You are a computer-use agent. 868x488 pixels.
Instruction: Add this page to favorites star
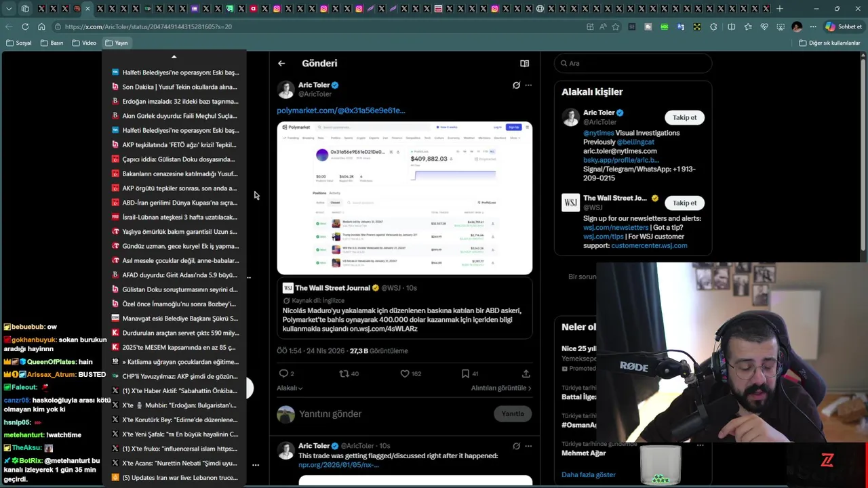coord(616,26)
